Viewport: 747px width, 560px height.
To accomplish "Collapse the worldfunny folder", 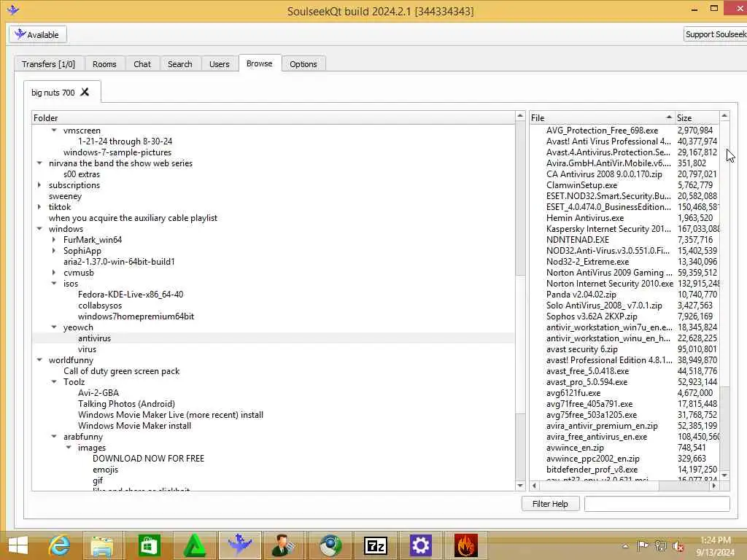I will click(x=39, y=360).
